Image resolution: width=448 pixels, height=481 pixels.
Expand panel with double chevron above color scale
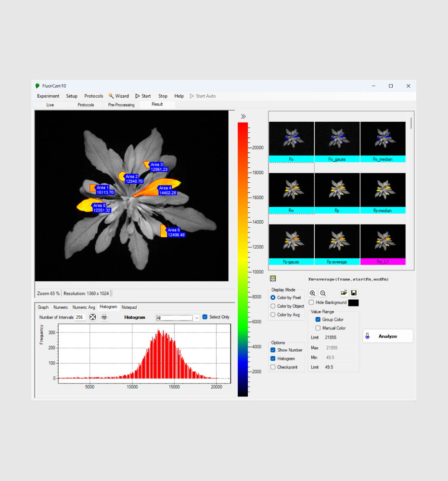click(243, 116)
